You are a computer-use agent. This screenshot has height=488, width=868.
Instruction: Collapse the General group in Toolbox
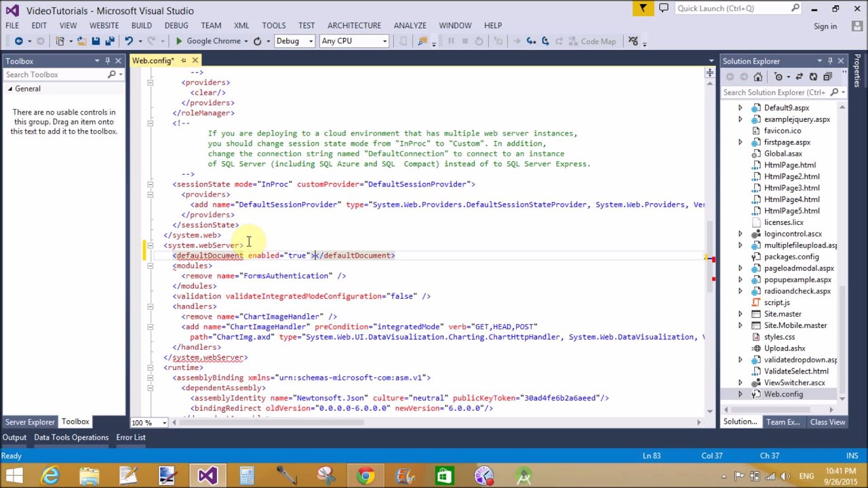tap(10, 89)
